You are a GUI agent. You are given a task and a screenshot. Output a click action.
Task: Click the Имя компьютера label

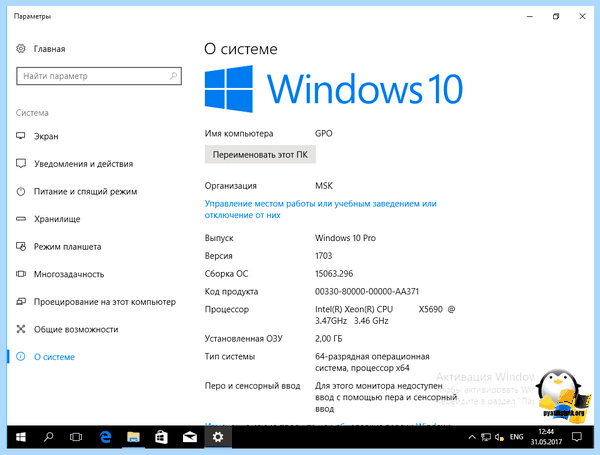pos(239,134)
